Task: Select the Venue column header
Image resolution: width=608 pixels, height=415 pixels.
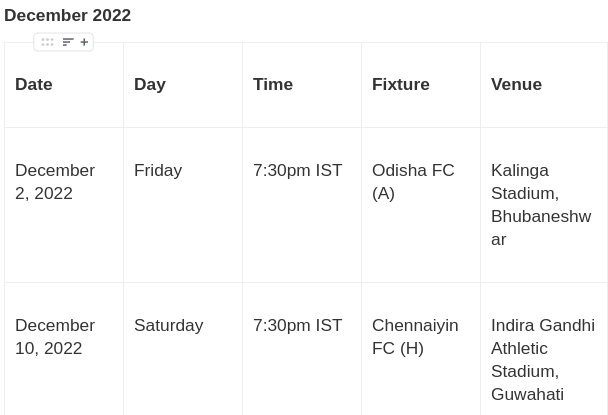Action: [516, 84]
